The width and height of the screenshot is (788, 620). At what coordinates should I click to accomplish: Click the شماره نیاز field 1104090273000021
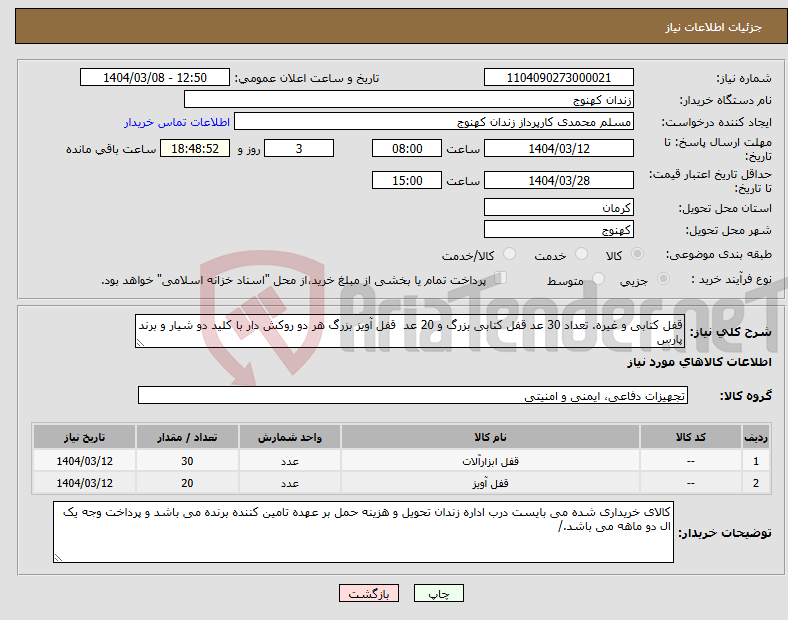tap(558, 77)
